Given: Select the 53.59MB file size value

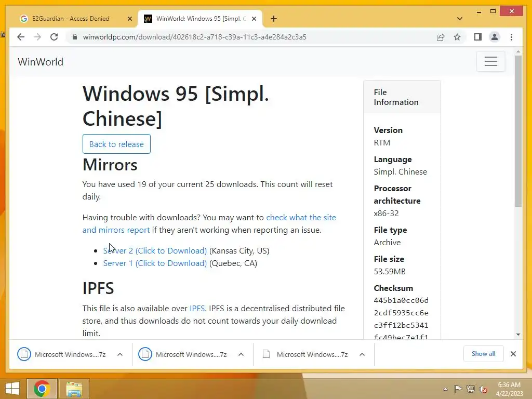Looking at the screenshot, I should tap(390, 272).
